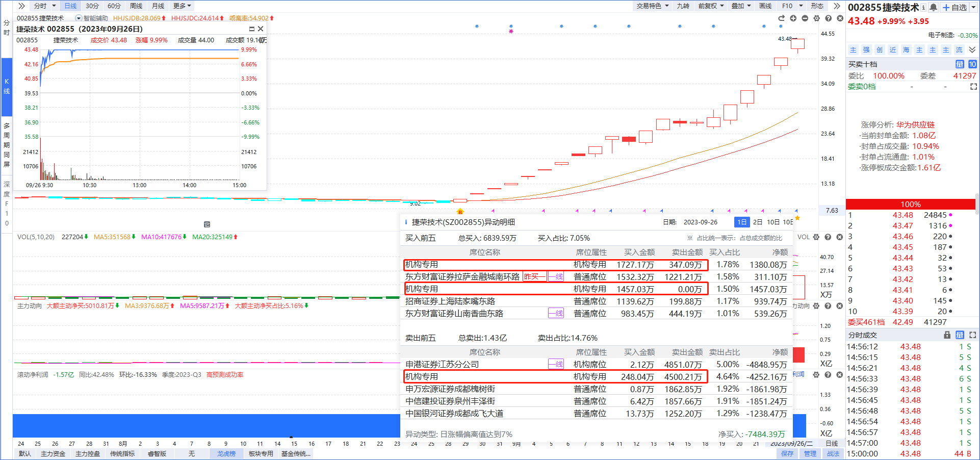The height and width of the screenshot is (460, 980).
Task: Expand tag row with double-down chevron
Action: tap(972, 50)
